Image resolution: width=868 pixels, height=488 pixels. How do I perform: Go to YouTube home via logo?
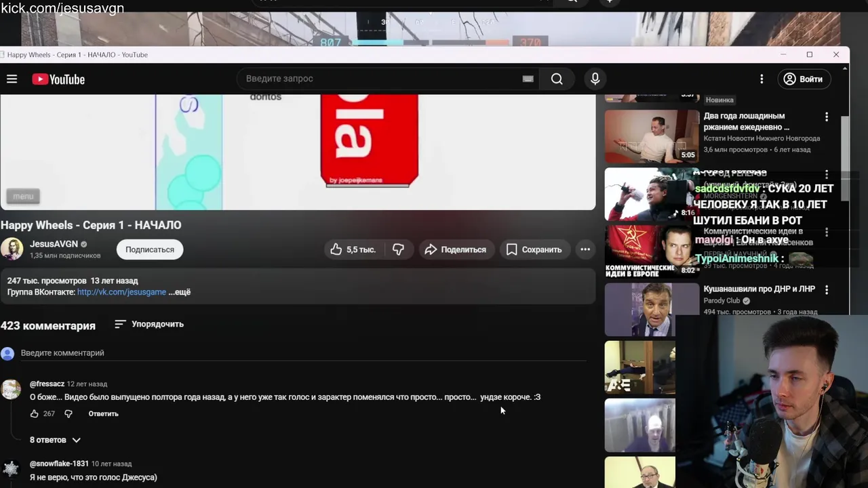coord(58,79)
